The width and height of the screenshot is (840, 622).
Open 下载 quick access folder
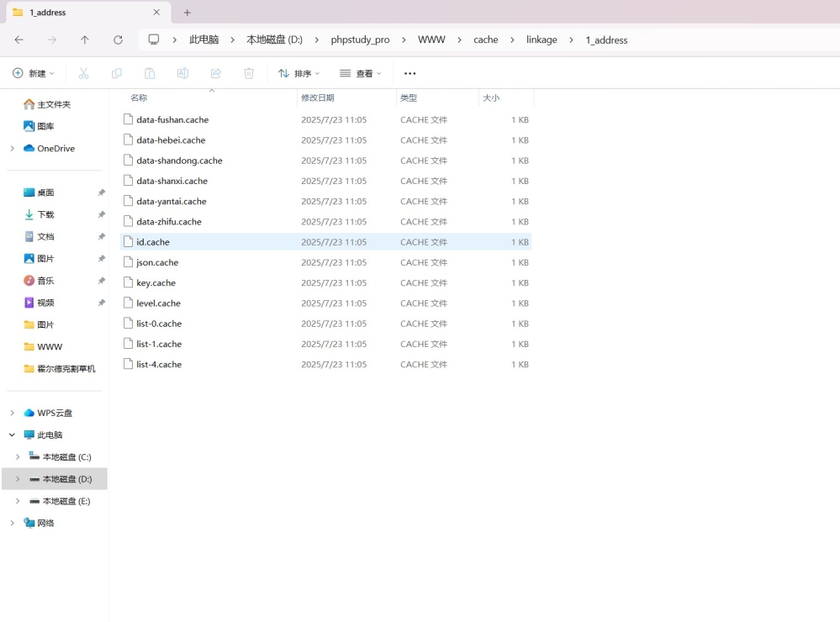39,214
